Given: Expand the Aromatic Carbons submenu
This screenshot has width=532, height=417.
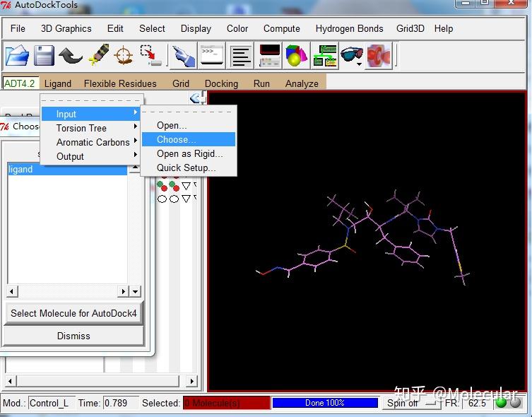Looking at the screenshot, I should click(x=92, y=142).
